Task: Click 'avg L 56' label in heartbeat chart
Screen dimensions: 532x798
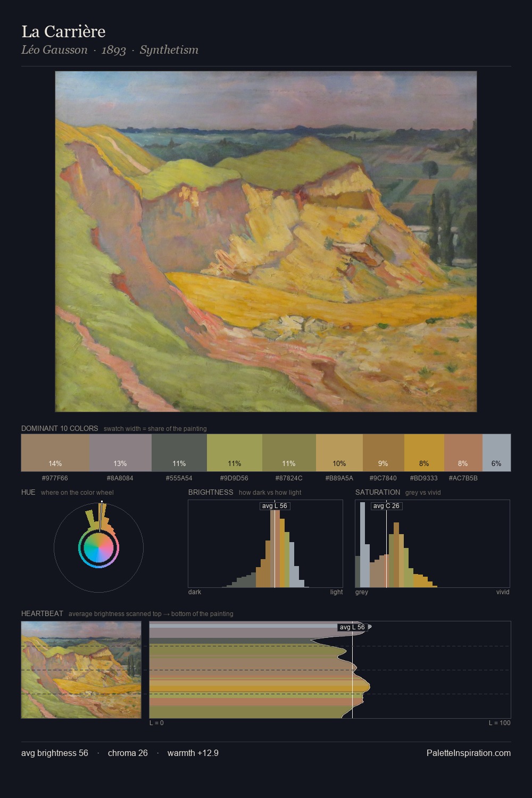Action: 352,627
